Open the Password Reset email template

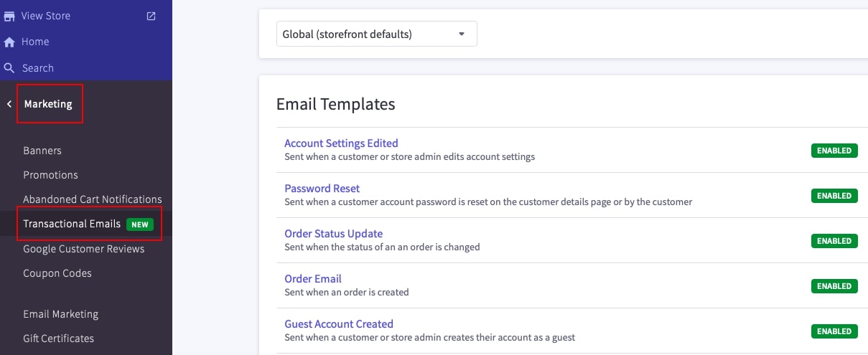pyautogui.click(x=322, y=189)
